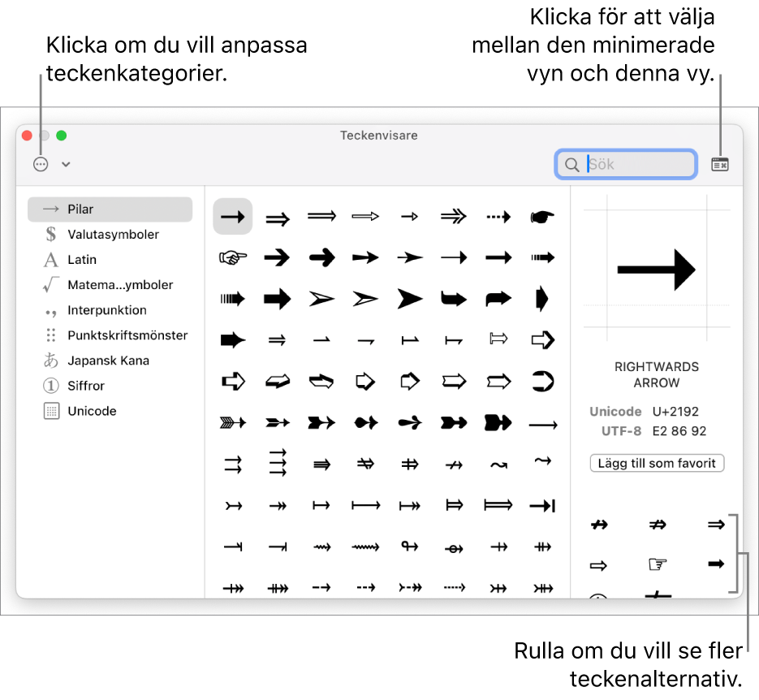Viewport: 759px width, 700px height.
Task: Select the rightwards arrow with tail
Action: [233, 506]
